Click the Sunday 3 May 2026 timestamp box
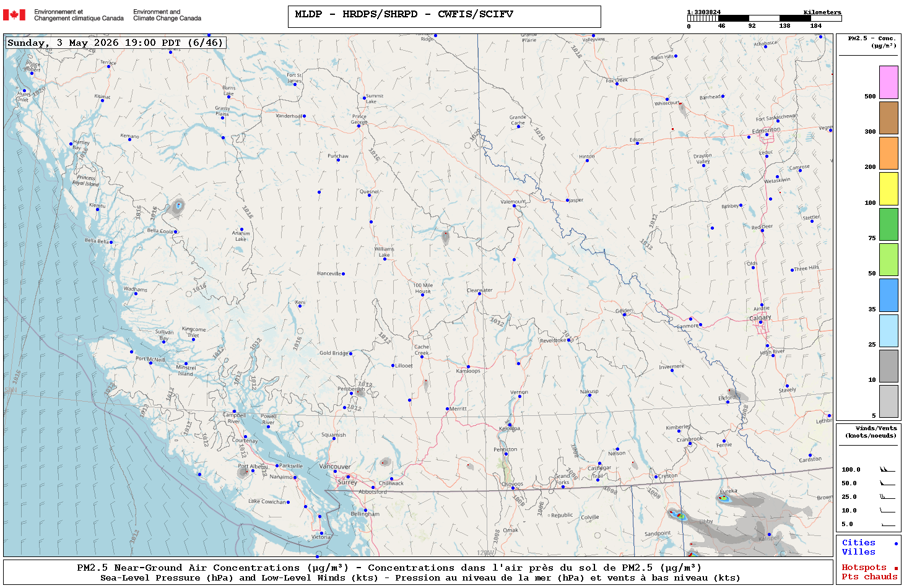Image resolution: width=904 pixels, height=588 pixels. (115, 43)
